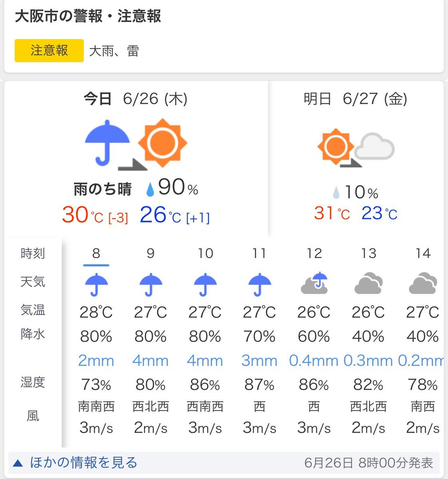Open the ほかの情報を見る link
This screenshot has width=448, height=479.
(x=84, y=463)
